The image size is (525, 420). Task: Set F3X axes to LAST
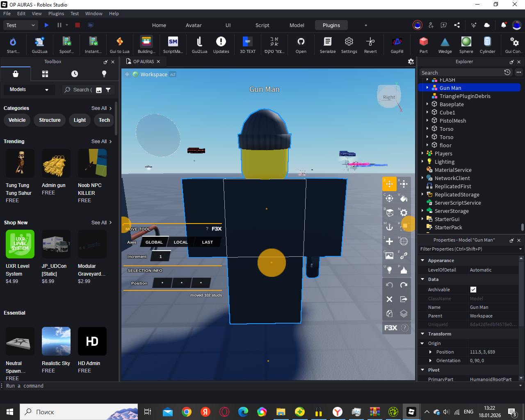tap(207, 242)
